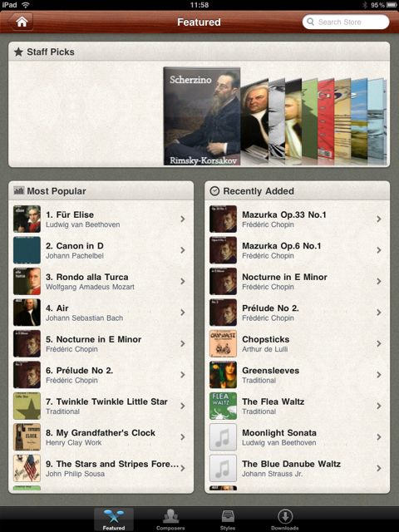
Task: Tap the Chopsticks cover thumbnail
Action: click(x=223, y=343)
